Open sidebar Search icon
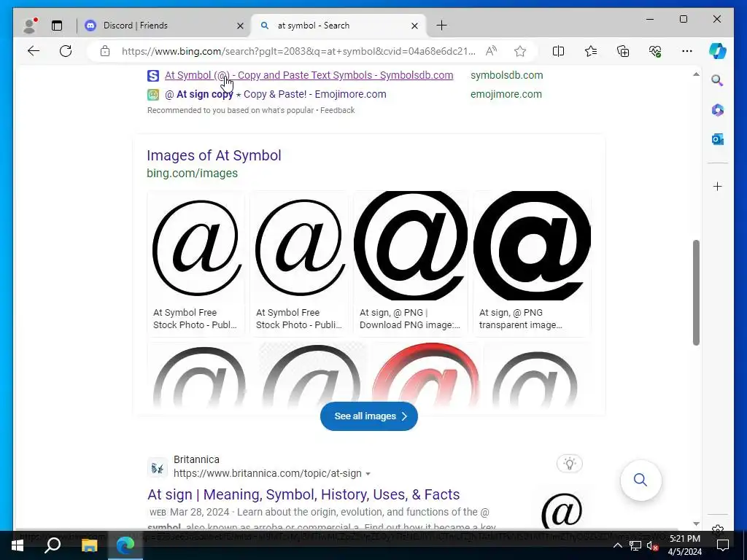 click(718, 80)
